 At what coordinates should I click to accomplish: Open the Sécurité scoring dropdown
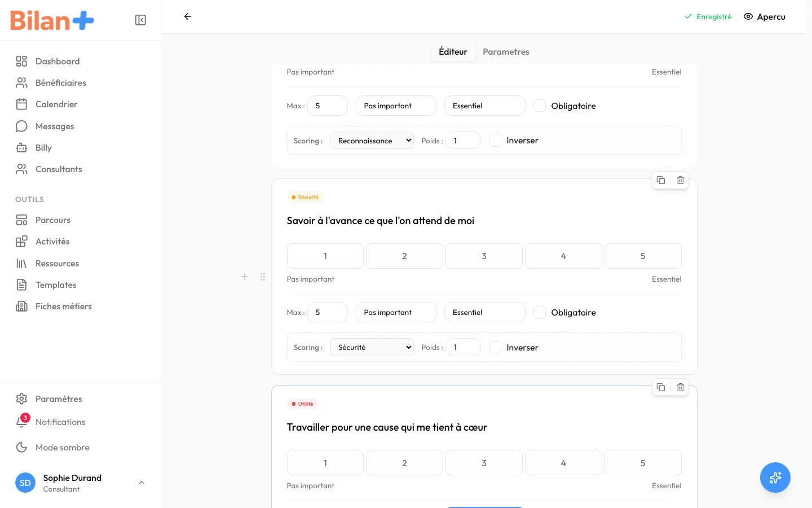pos(372,347)
